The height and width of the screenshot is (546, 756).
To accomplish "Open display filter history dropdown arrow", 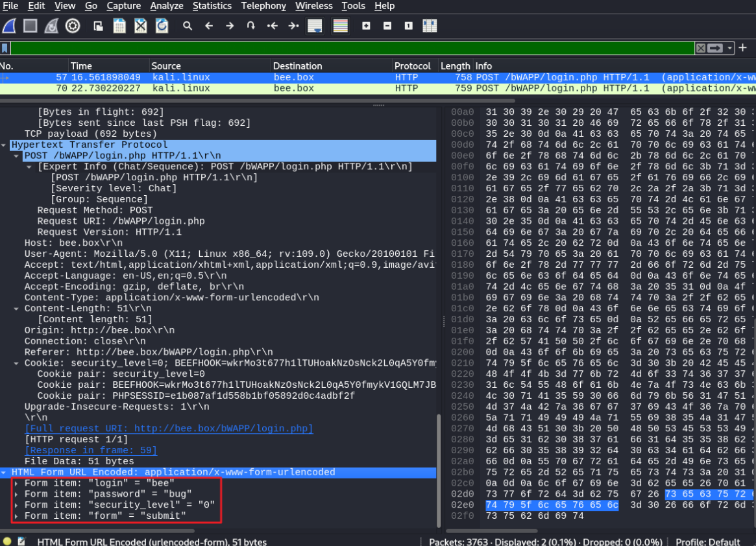I will (730, 48).
